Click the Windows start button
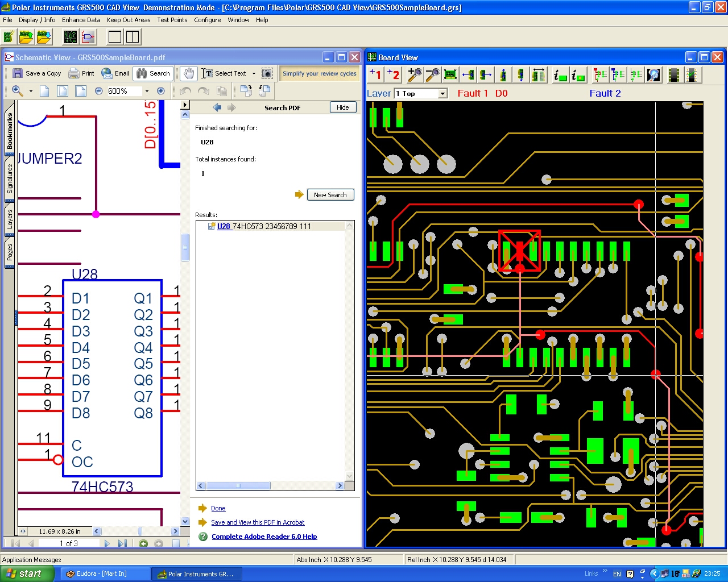 (27, 573)
